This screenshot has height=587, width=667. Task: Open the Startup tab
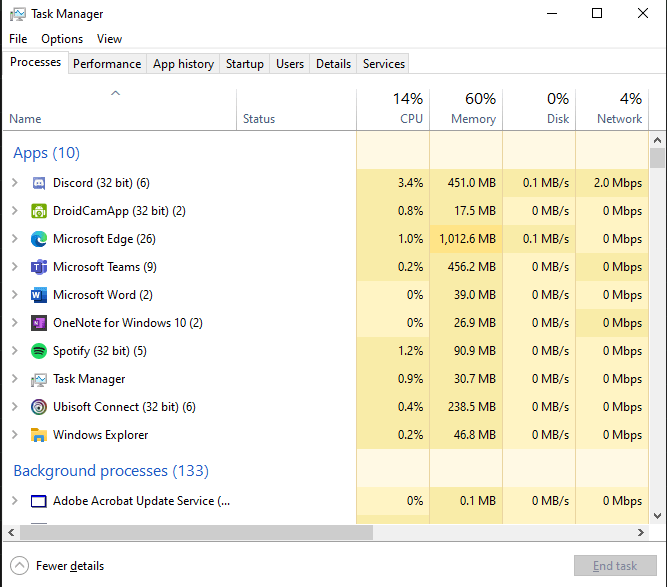click(x=245, y=64)
